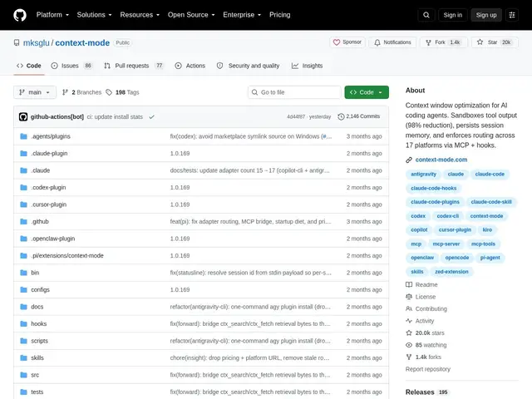Image resolution: width=532 pixels, height=399 pixels.
Task: Click the Sign up button
Action: tap(485, 15)
